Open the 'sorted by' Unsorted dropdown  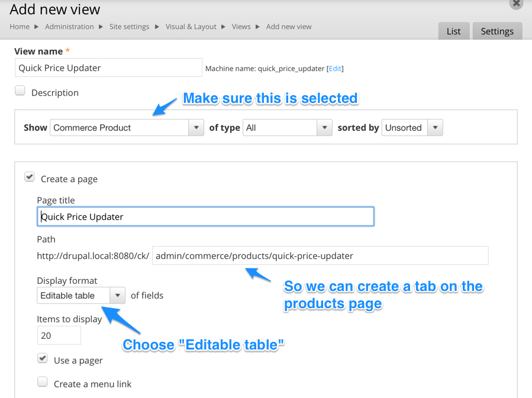point(412,128)
